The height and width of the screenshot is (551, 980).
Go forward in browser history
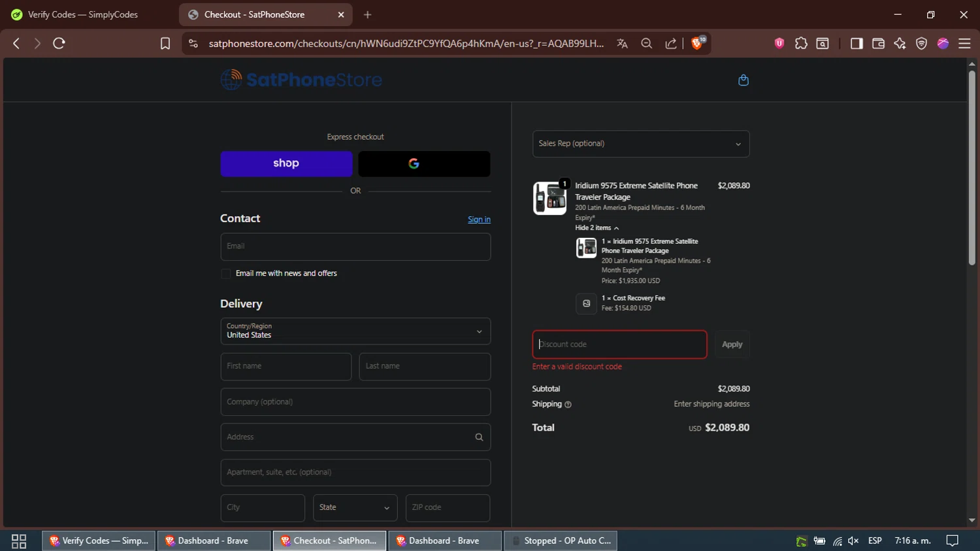(x=37, y=43)
